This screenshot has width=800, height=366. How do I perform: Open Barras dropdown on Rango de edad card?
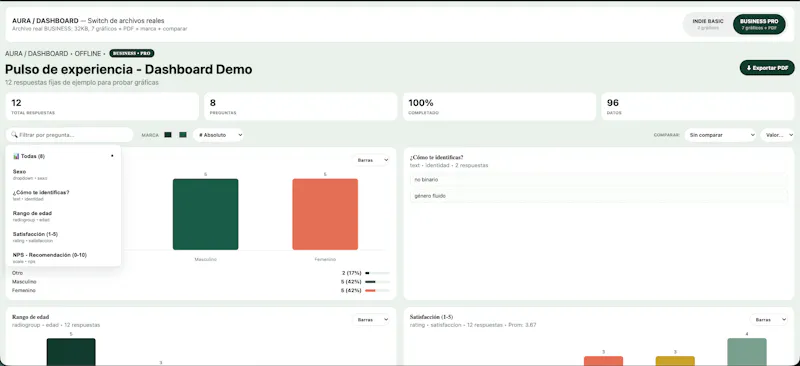pyautogui.click(x=371, y=320)
